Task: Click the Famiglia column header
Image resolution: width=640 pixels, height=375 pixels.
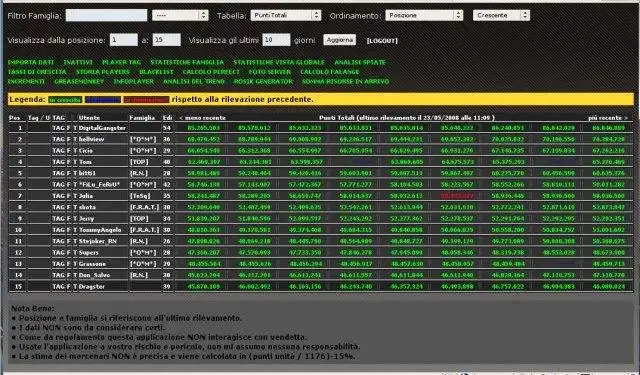Action: coord(142,118)
